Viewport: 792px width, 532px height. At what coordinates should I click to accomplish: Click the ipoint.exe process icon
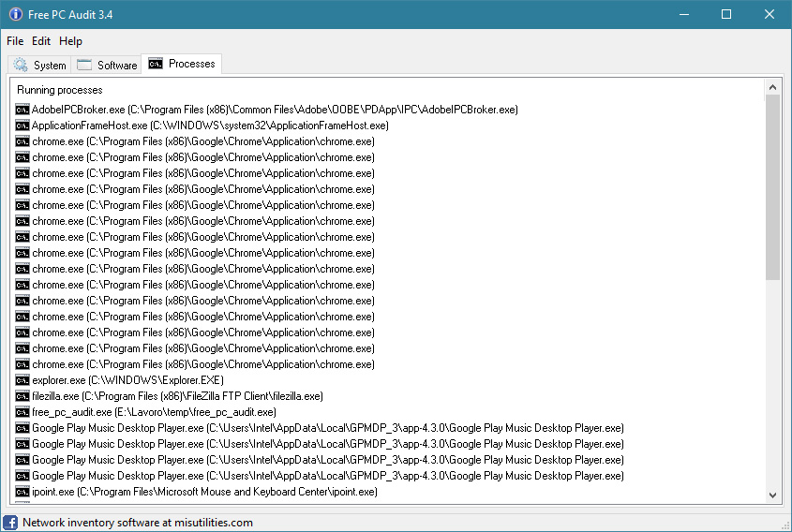point(22,492)
